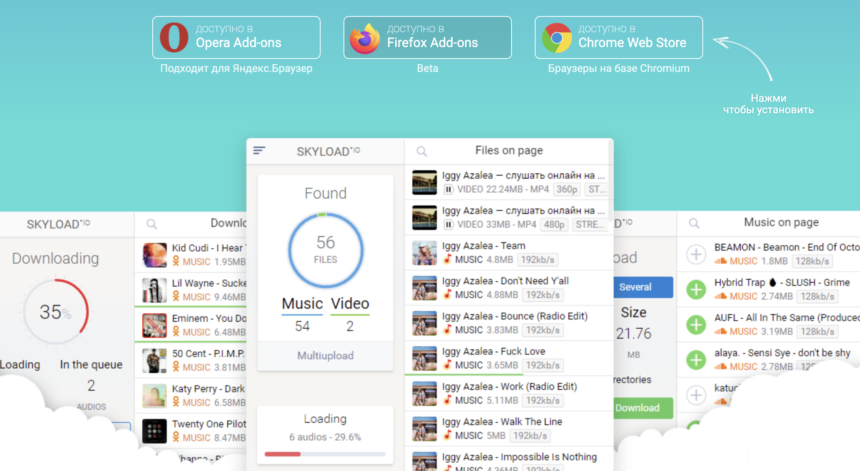Image resolution: width=860 pixels, height=471 pixels.
Task: Click the green Download button
Action: [637, 408]
